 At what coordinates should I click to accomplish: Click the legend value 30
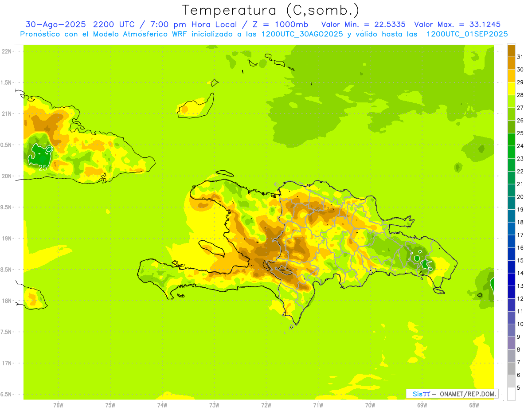tap(520, 70)
